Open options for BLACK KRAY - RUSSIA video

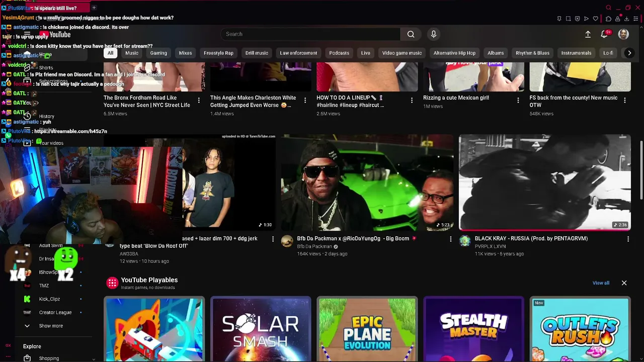point(628,239)
